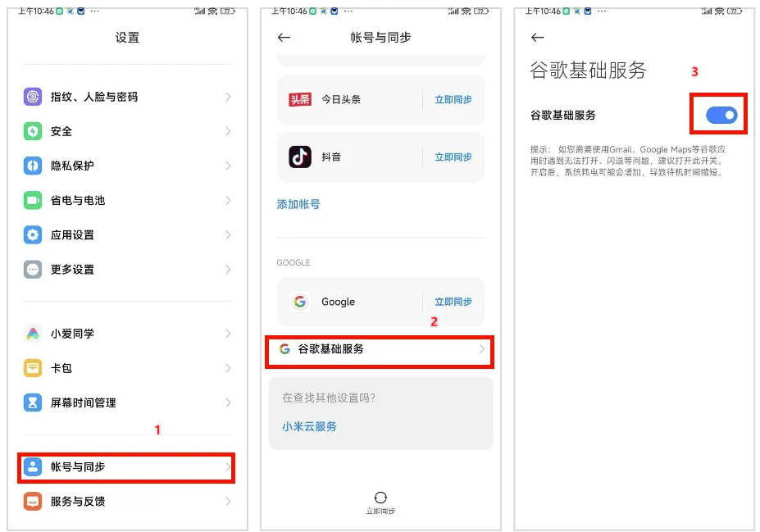
Task: Open the 帐号与同步 menu item
Action: pyautogui.click(x=127, y=467)
